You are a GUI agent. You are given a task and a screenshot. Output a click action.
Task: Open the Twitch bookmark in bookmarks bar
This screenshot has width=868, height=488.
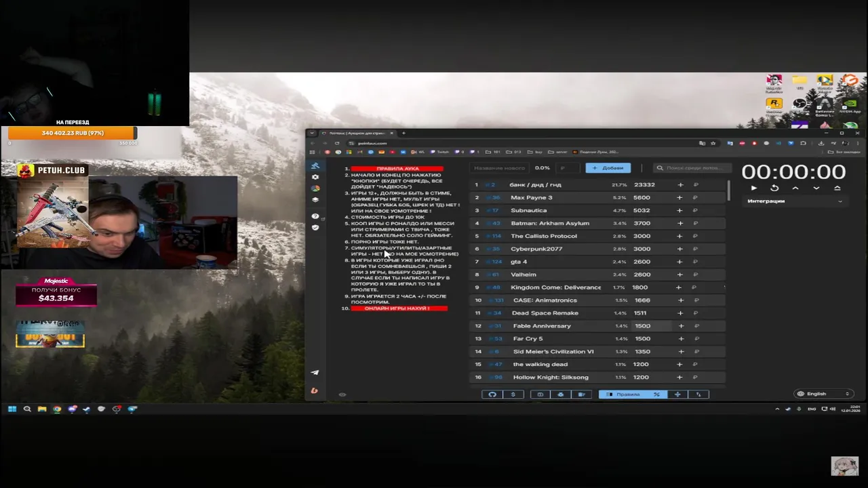pyautogui.click(x=440, y=152)
